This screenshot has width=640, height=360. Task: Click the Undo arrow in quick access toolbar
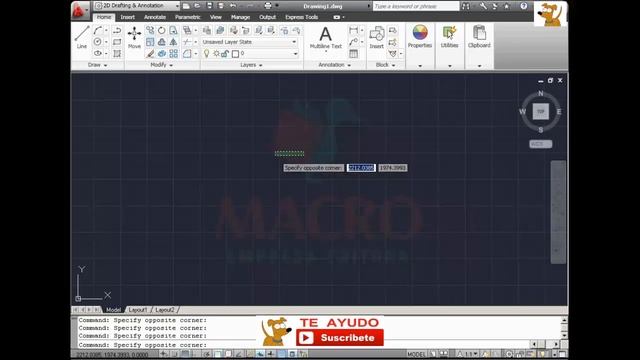pos(233,6)
